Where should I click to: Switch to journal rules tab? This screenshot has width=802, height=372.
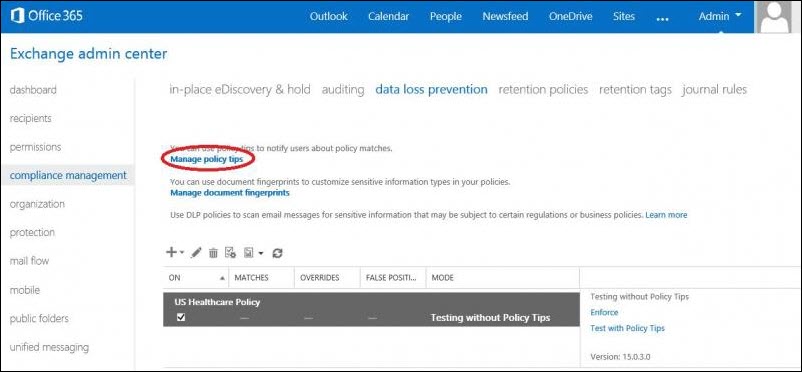pos(715,90)
